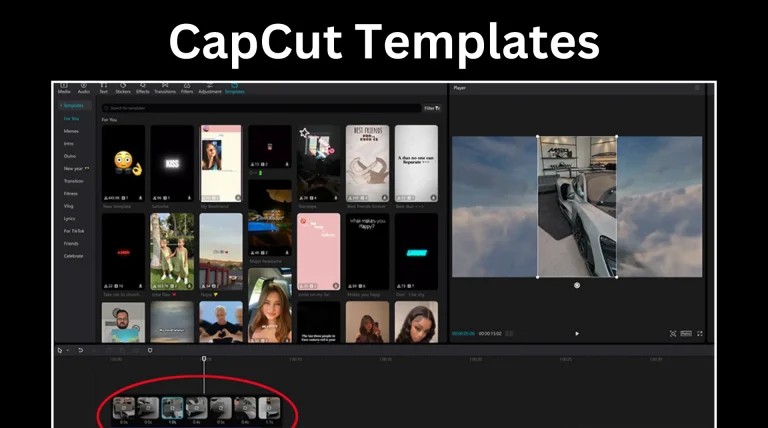This screenshot has height=428, width=768.
Task: Select the highlighted Templates tab
Action: 235,88
